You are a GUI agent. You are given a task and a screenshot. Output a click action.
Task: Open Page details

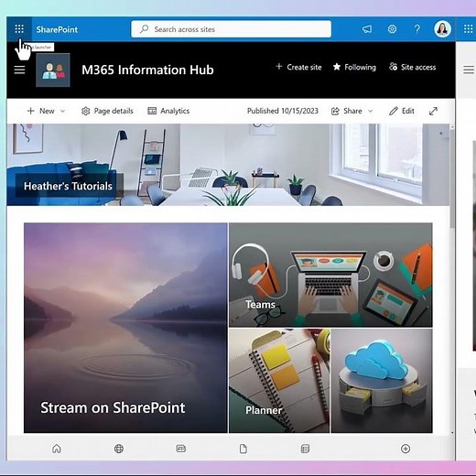click(107, 111)
